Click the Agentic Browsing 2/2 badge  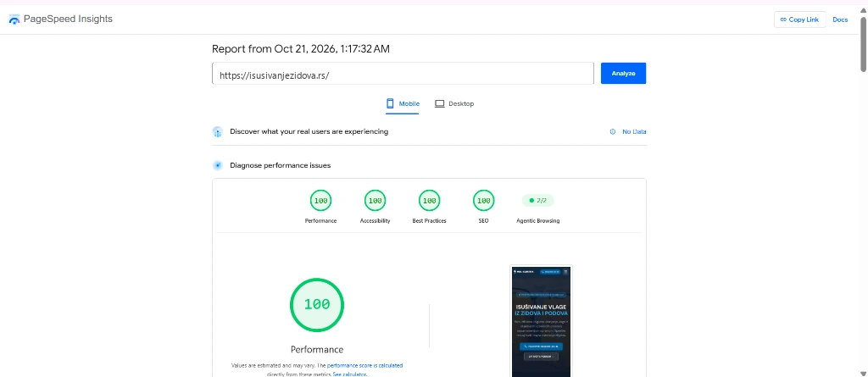click(537, 201)
